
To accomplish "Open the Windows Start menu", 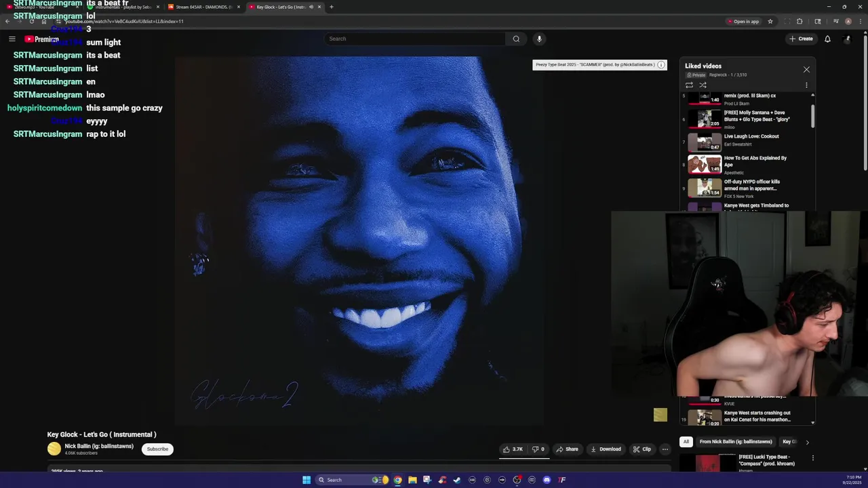I will point(307,480).
